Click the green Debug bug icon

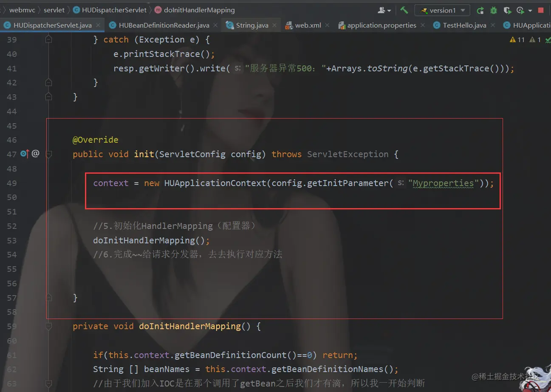[x=494, y=10]
